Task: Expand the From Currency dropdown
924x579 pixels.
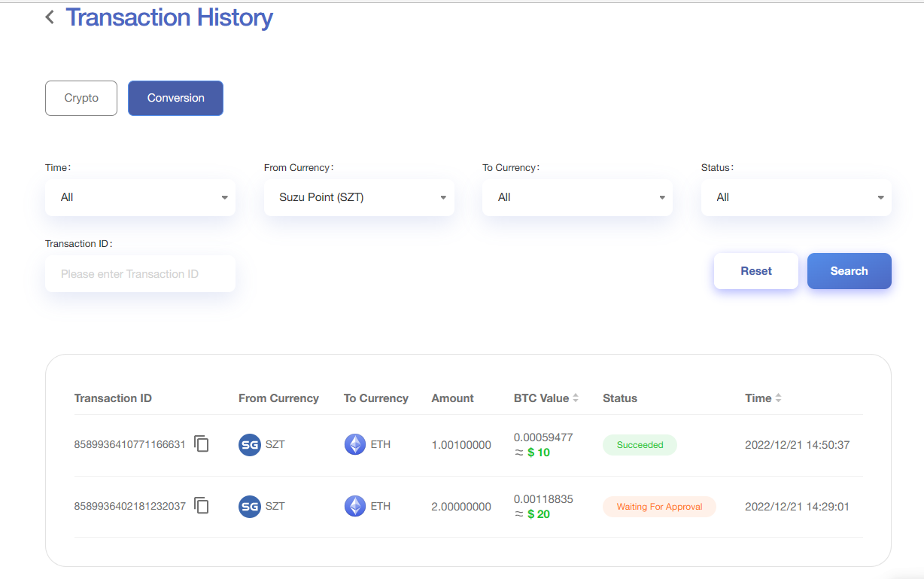Action: pyautogui.click(x=359, y=197)
